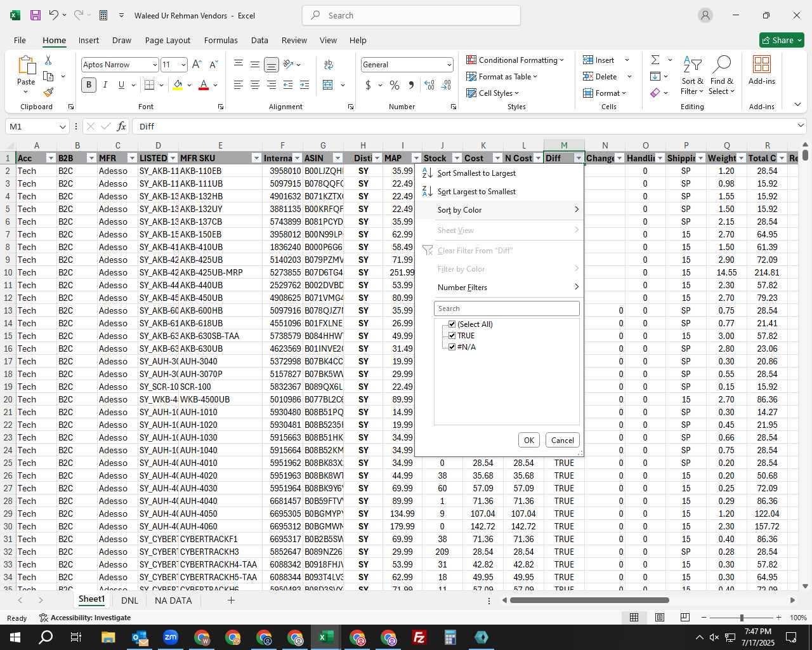Open the font size dropdown

click(183, 65)
